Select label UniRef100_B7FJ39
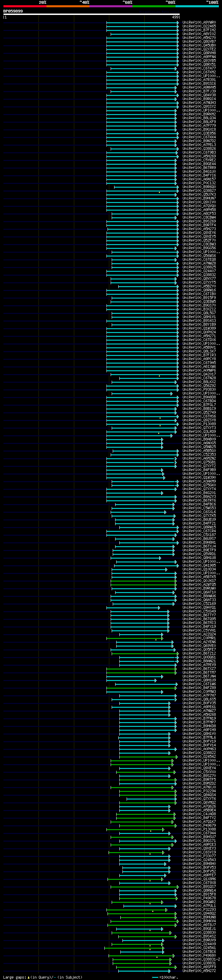222x980 pixels. pos(199,91)
